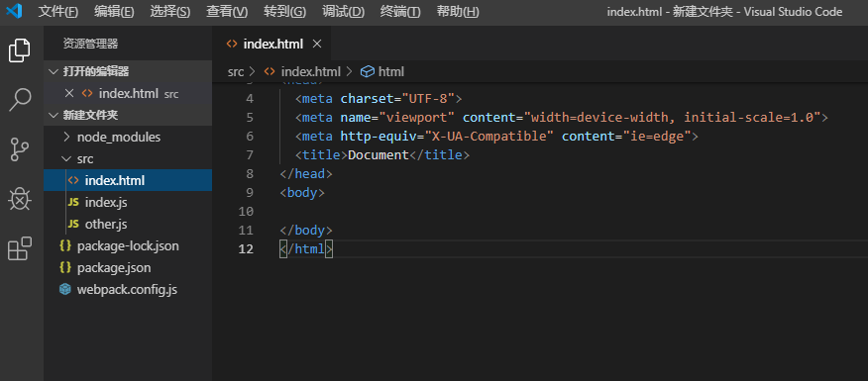This screenshot has height=381, width=868.
Task: Click src in the breadcrumb path
Action: click(236, 71)
